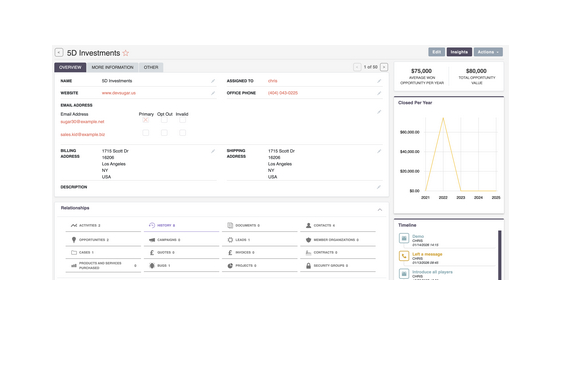Open the Invoices relationship

point(259,253)
